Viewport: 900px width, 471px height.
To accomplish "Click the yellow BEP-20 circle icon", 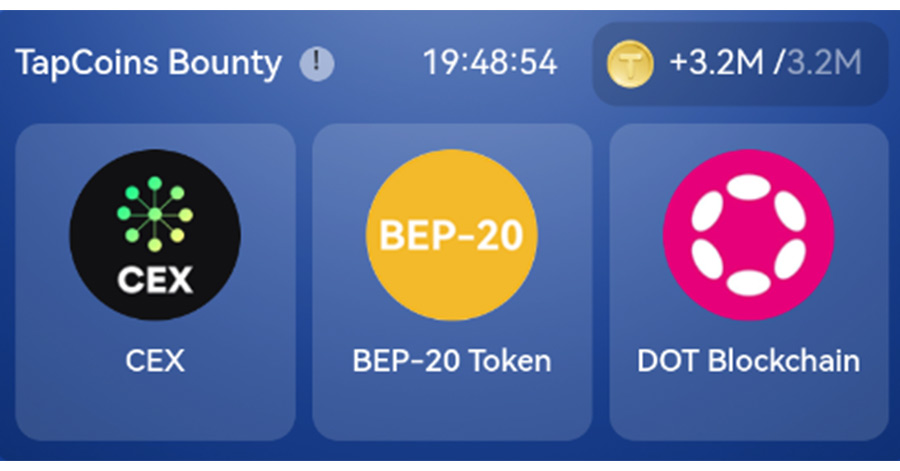I will tap(452, 235).
